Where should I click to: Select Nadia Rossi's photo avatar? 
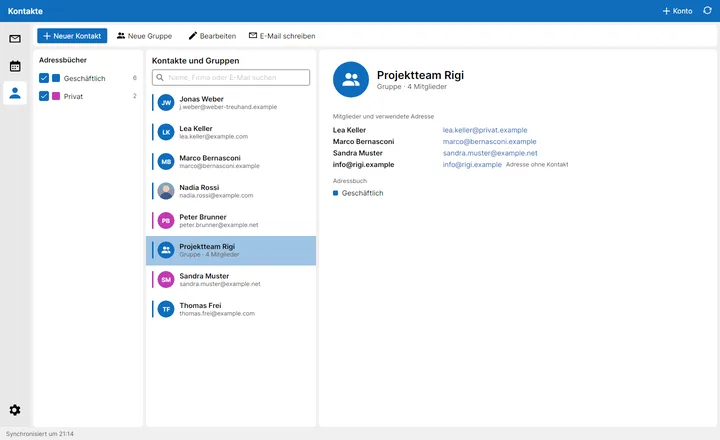click(x=166, y=191)
